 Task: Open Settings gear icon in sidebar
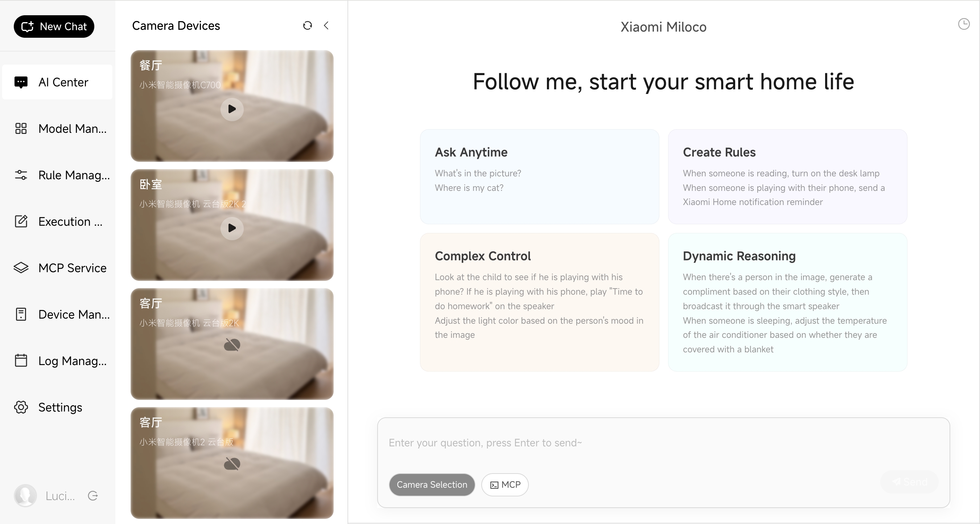tap(21, 407)
